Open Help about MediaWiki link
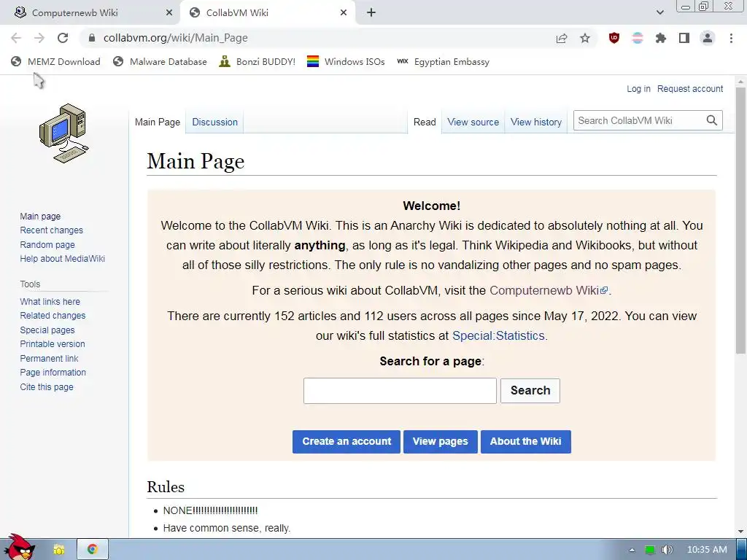Image resolution: width=747 pixels, height=560 pixels. 63,259
